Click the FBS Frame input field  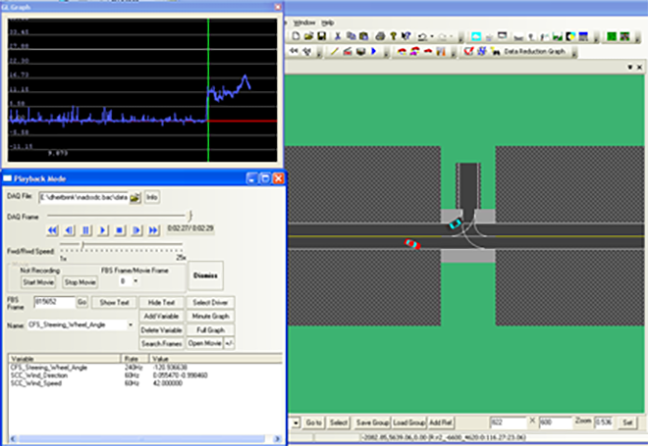53,301
